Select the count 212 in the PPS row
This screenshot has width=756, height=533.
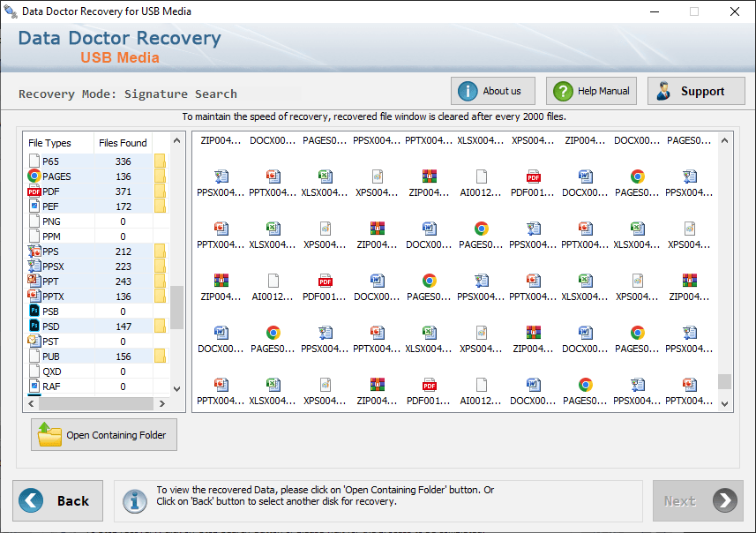[x=124, y=251]
